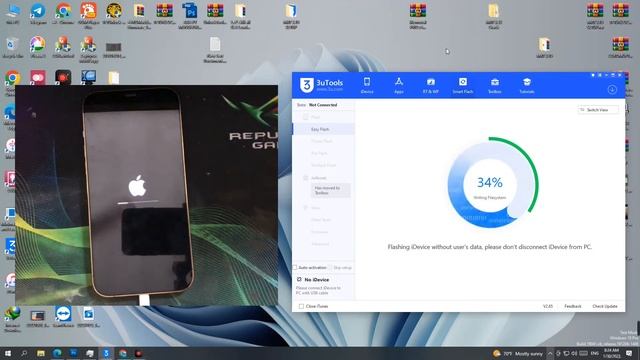The height and width of the screenshot is (360, 640).
Task: Switch to 3uTools in the taskbar
Action: (106, 353)
